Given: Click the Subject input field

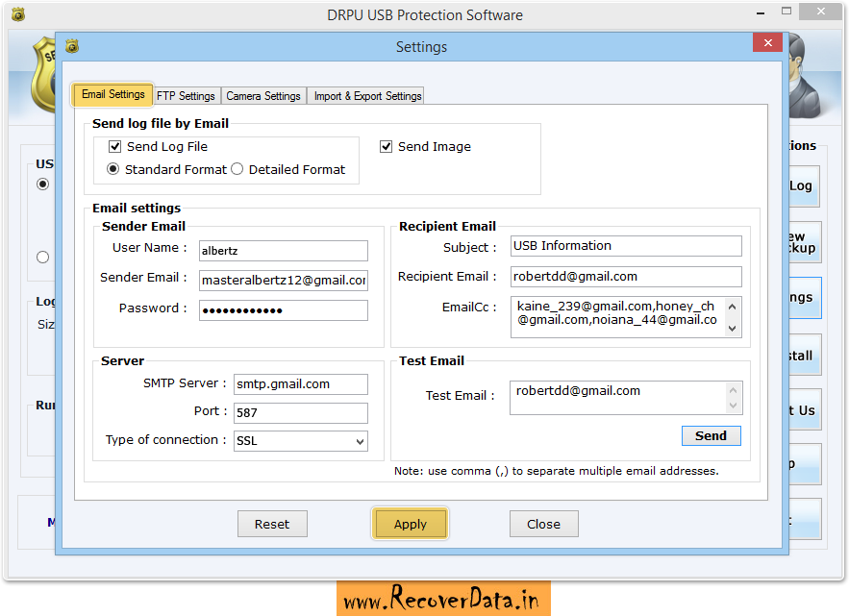Looking at the screenshot, I should (626, 246).
